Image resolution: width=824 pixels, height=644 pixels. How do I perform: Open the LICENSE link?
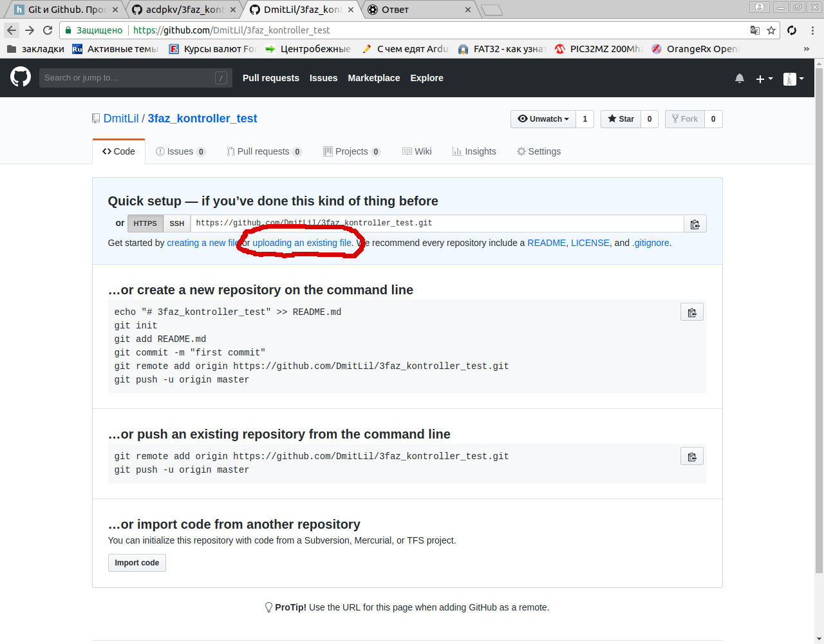pyautogui.click(x=590, y=243)
